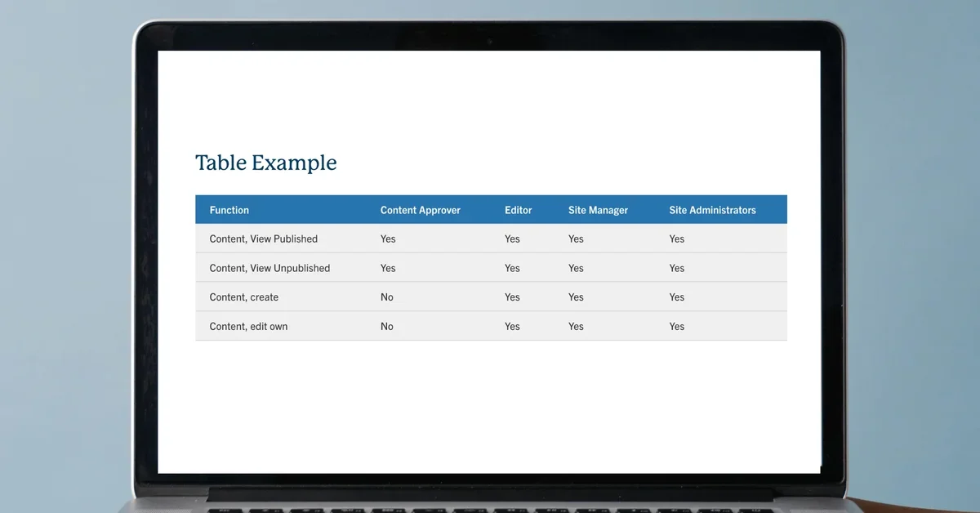Select the "Content, edit own" row label
The height and width of the screenshot is (513, 980).
[248, 326]
